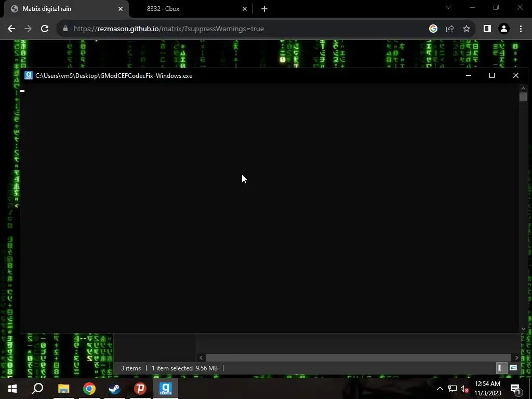Click '3 items' status text
Screen dimensions: 532x399
(131, 368)
